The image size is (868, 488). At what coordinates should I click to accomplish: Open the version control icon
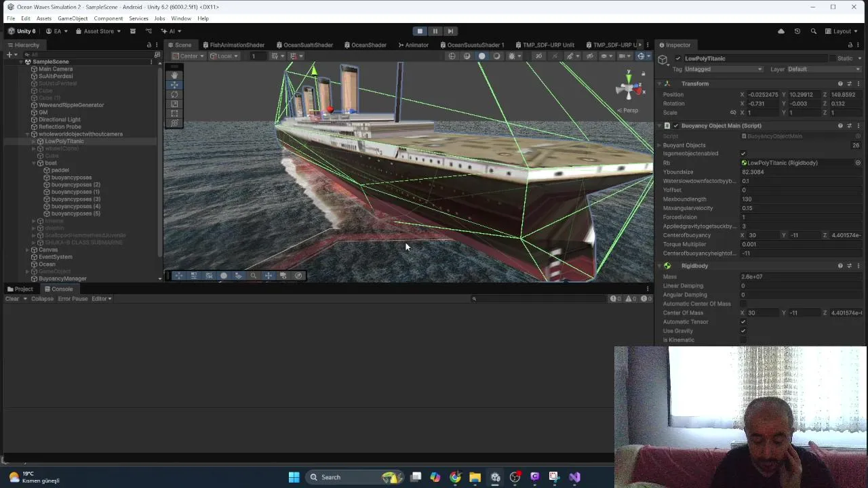click(x=149, y=31)
